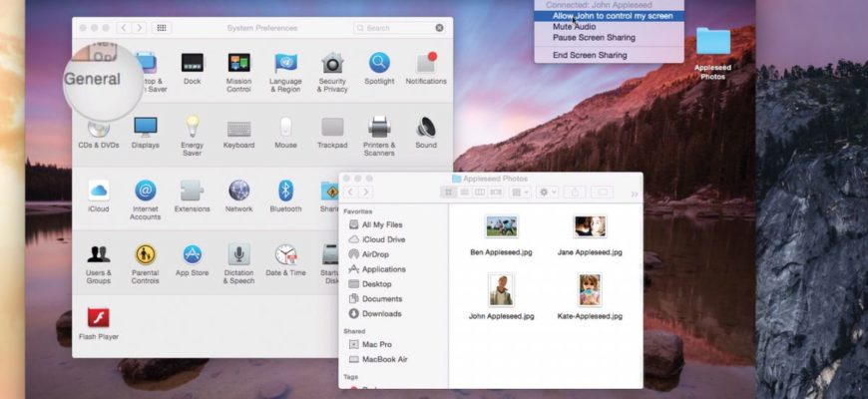This screenshot has width=868, height=399.
Task: Switch Finder to list view
Action: (x=464, y=192)
